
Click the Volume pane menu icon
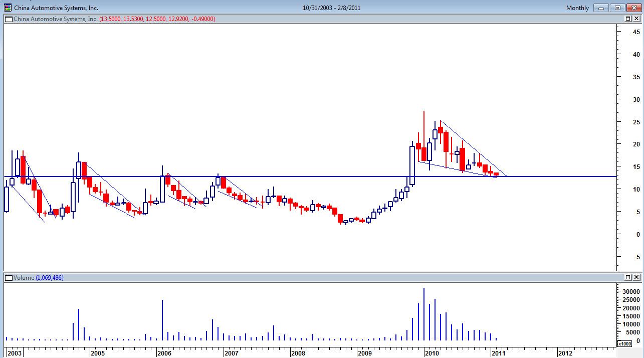click(x=9, y=277)
